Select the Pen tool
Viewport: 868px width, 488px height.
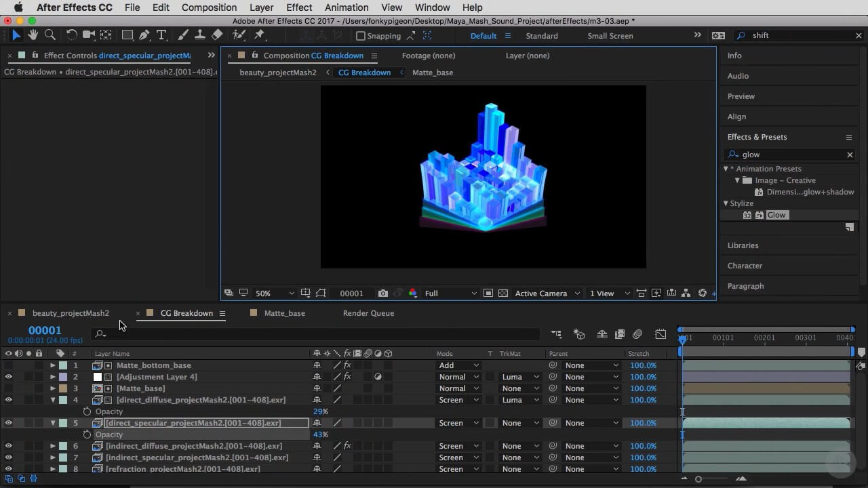click(x=144, y=35)
